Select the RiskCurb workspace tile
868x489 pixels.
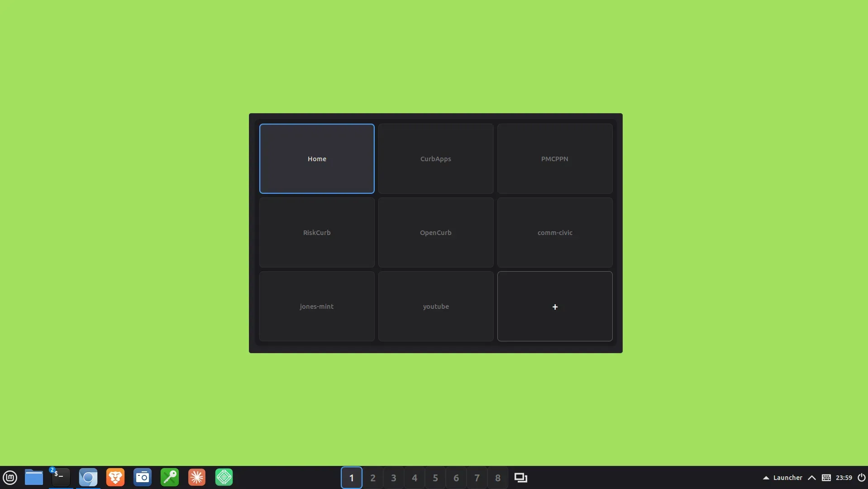(x=317, y=232)
